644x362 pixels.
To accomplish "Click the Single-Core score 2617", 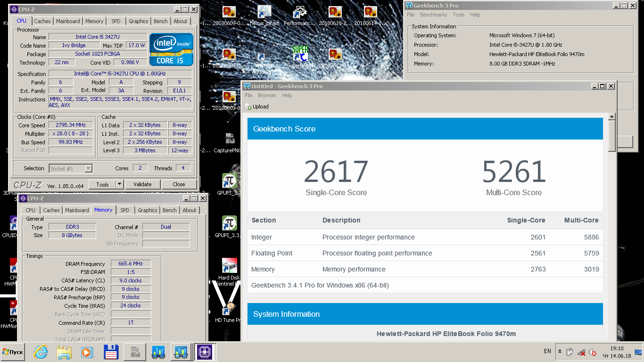I will [336, 172].
